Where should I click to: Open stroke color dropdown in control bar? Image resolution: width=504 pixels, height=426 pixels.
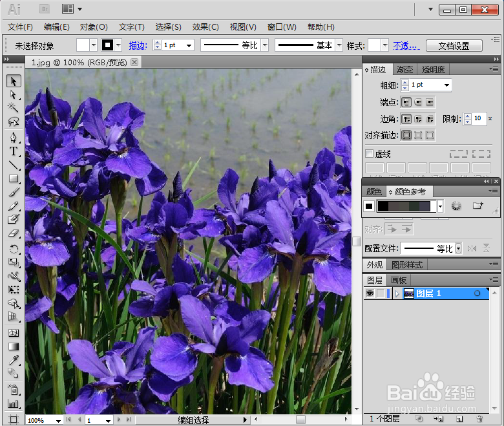[118, 45]
